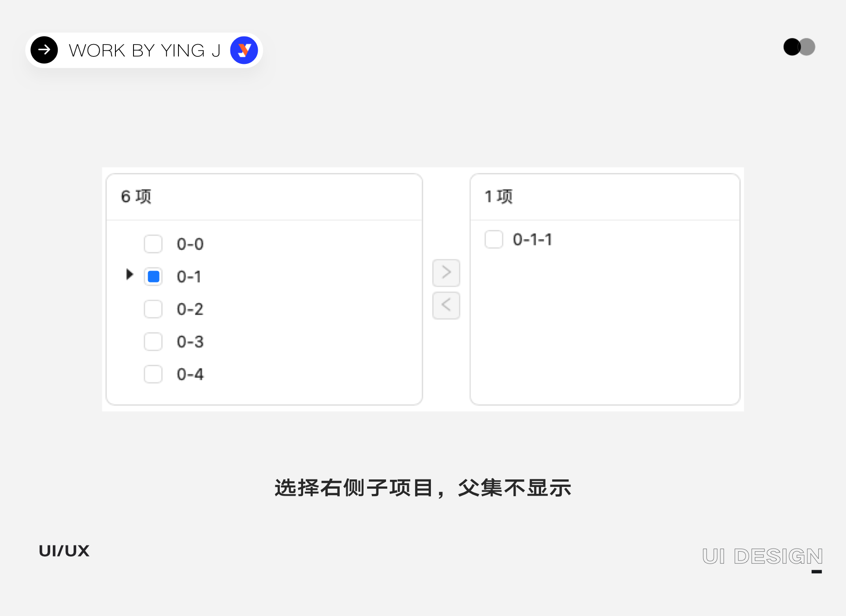Select the 0-1-1 checkbox in right list
The width and height of the screenshot is (846, 616).
point(493,240)
